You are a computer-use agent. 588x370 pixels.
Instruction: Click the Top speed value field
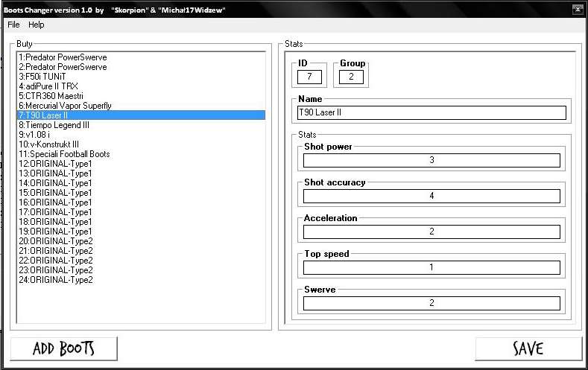pyautogui.click(x=431, y=267)
